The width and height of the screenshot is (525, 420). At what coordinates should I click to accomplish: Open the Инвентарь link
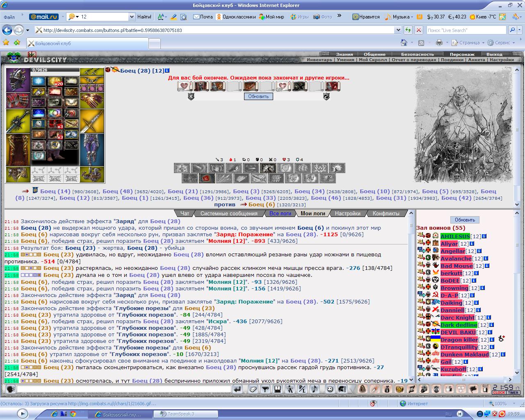(x=320, y=59)
